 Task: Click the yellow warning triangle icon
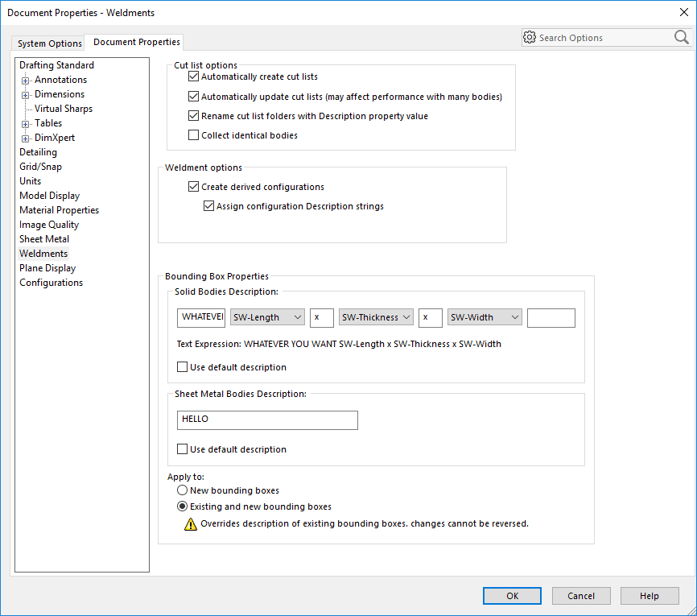click(x=191, y=524)
